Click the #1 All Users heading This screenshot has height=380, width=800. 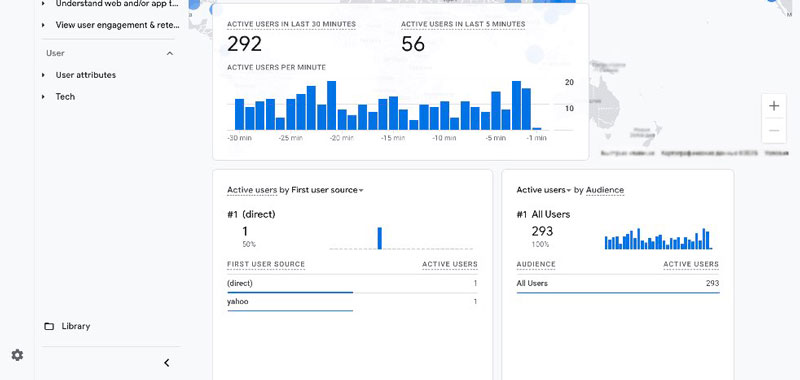tap(543, 214)
